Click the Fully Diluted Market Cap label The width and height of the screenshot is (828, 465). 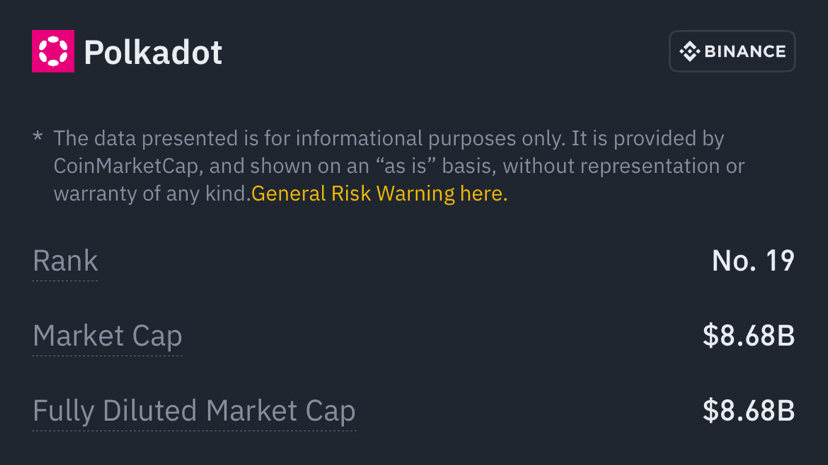pyautogui.click(x=194, y=411)
